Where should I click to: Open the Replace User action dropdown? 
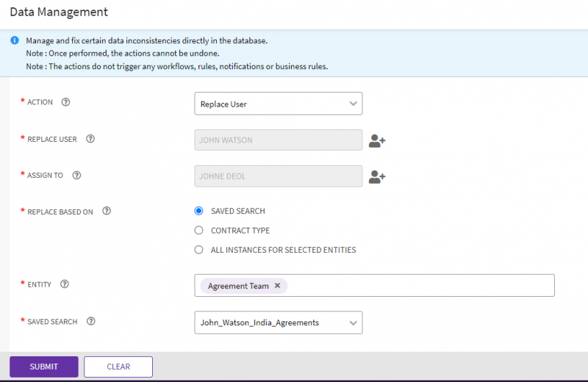pos(279,104)
